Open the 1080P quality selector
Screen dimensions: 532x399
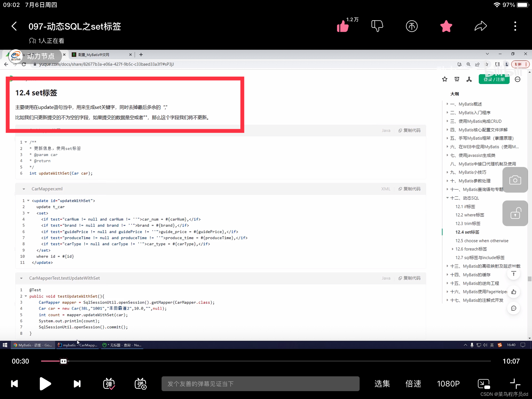click(448, 384)
